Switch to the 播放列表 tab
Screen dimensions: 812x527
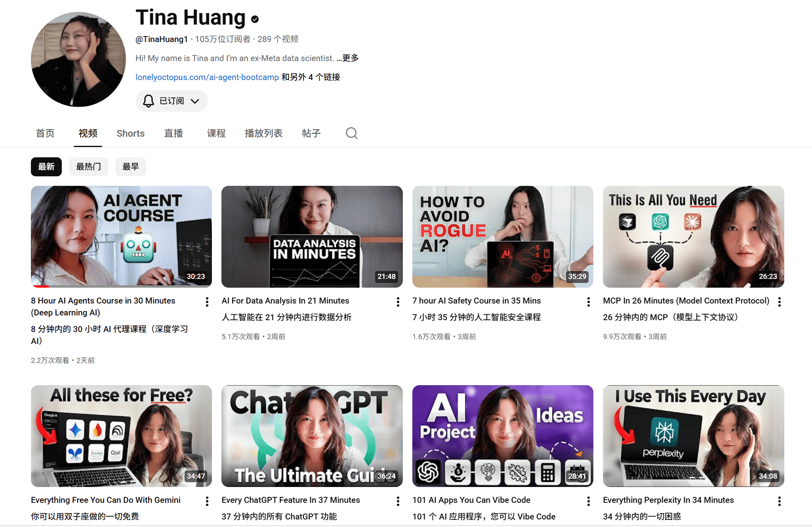263,134
